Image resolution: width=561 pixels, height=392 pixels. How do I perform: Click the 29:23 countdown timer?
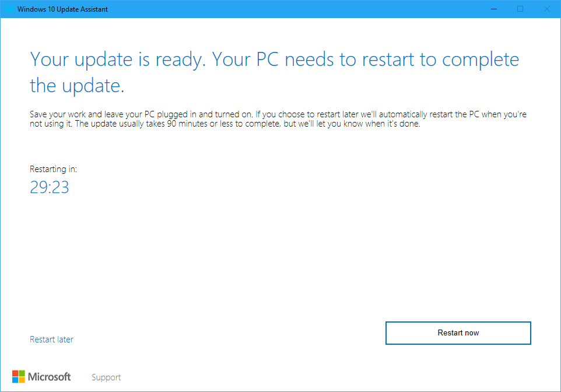pos(50,187)
